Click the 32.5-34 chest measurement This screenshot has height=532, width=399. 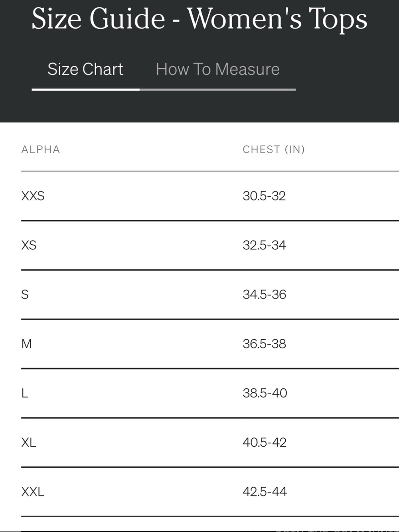tap(265, 245)
